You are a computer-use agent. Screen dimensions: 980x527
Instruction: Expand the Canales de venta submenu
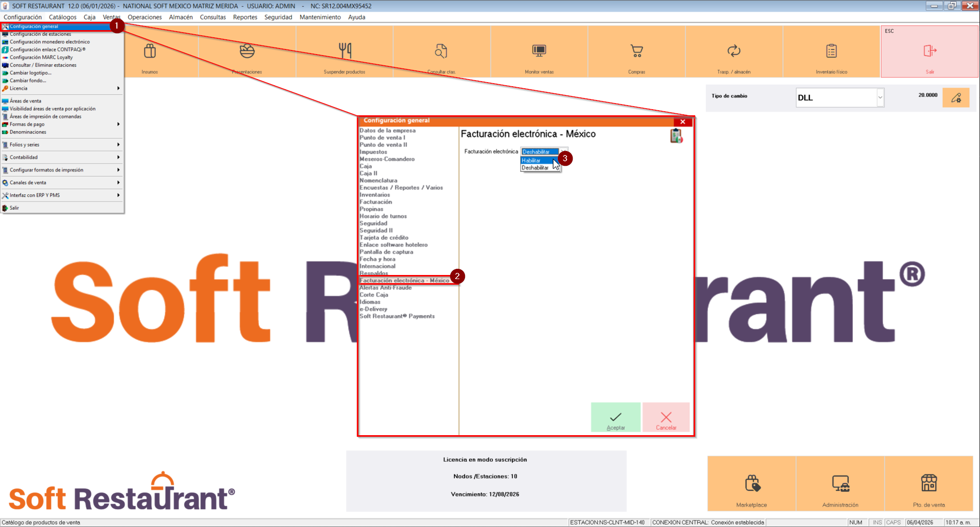pos(62,183)
